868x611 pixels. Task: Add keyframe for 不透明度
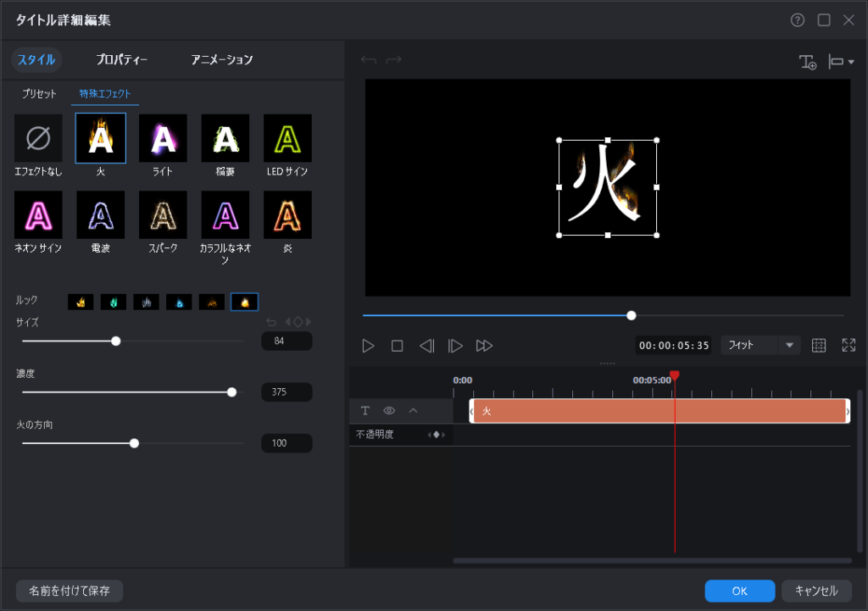pos(437,435)
